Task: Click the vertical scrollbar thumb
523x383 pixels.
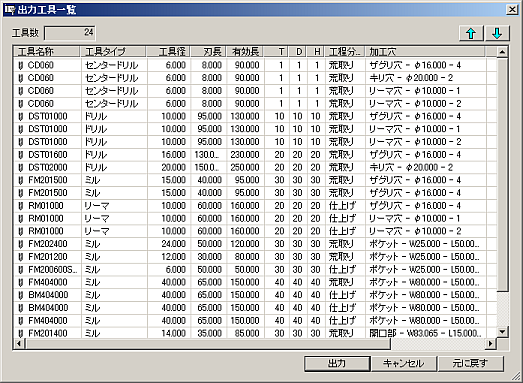Action: [502, 174]
